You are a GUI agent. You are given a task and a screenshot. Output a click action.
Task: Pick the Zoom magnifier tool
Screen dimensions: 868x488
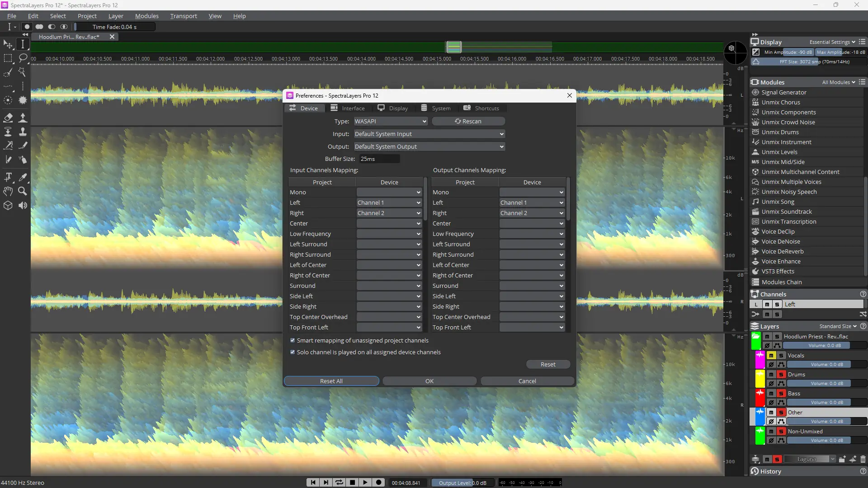[23, 191]
